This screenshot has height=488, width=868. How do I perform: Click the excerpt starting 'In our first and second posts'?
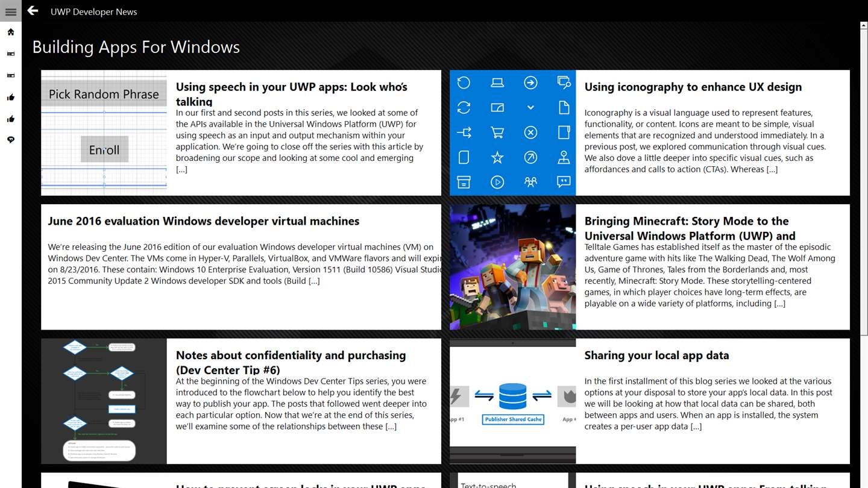click(x=300, y=141)
